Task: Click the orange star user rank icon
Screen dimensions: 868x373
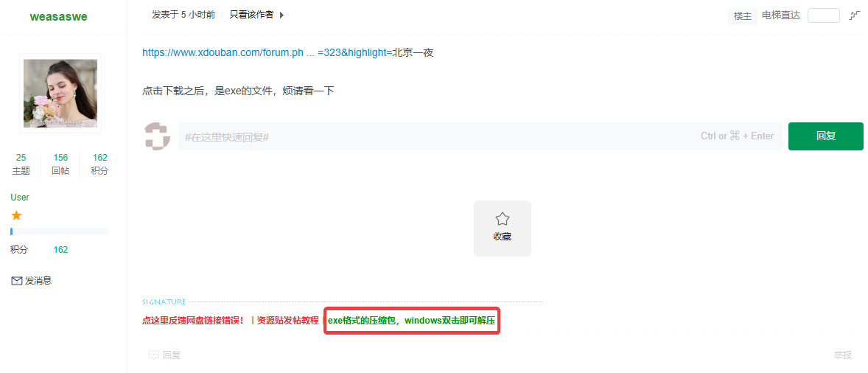Action: click(x=16, y=215)
